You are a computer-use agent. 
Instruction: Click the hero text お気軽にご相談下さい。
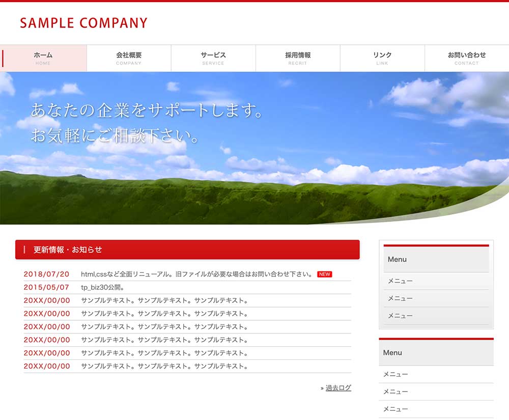click(115, 135)
